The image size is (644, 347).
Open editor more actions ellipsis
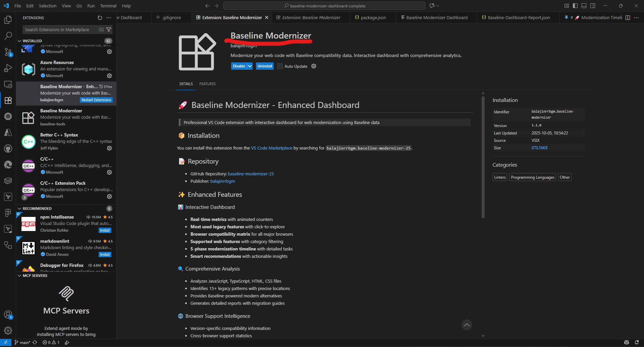click(x=636, y=17)
